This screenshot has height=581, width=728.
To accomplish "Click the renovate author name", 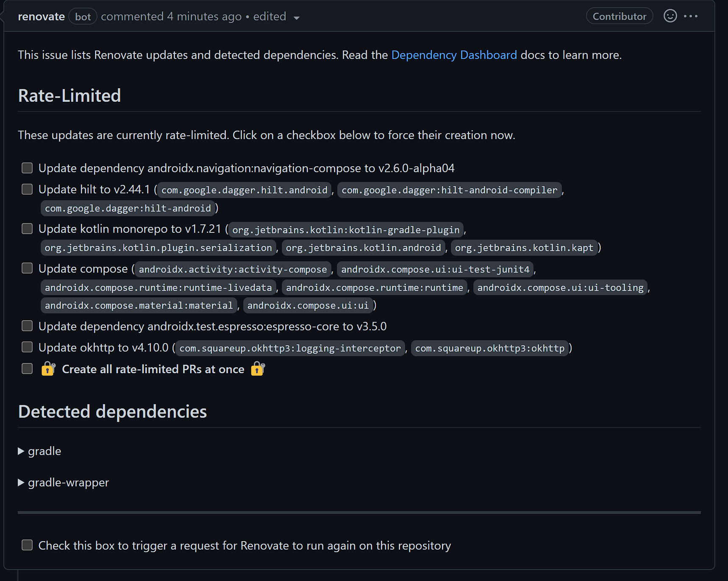I will [x=41, y=17].
